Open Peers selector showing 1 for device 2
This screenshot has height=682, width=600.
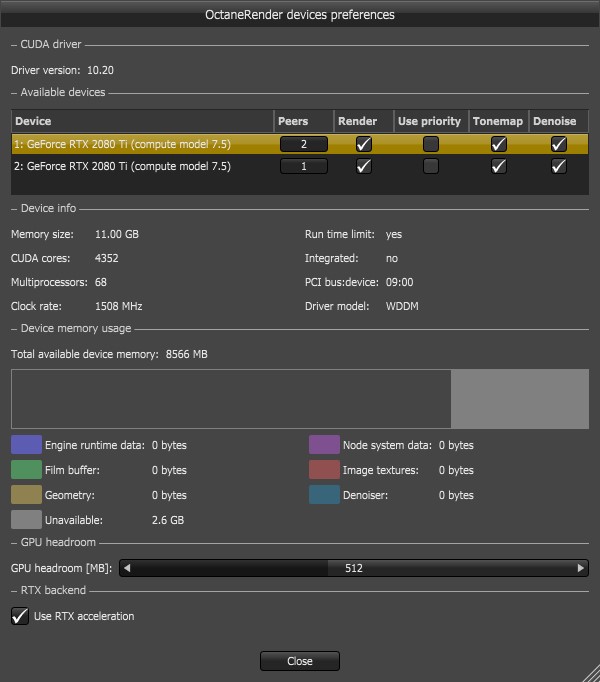(304, 166)
